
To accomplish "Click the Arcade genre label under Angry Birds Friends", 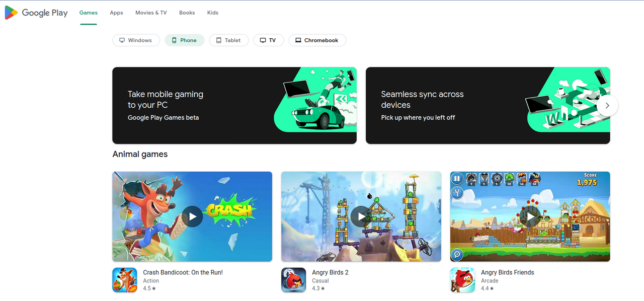I will tap(490, 281).
